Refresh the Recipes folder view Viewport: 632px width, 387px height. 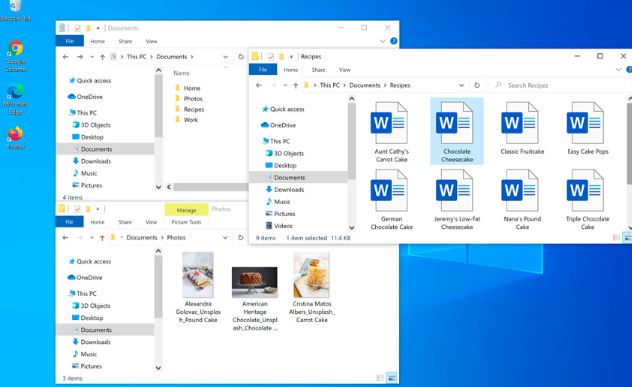[x=477, y=85]
